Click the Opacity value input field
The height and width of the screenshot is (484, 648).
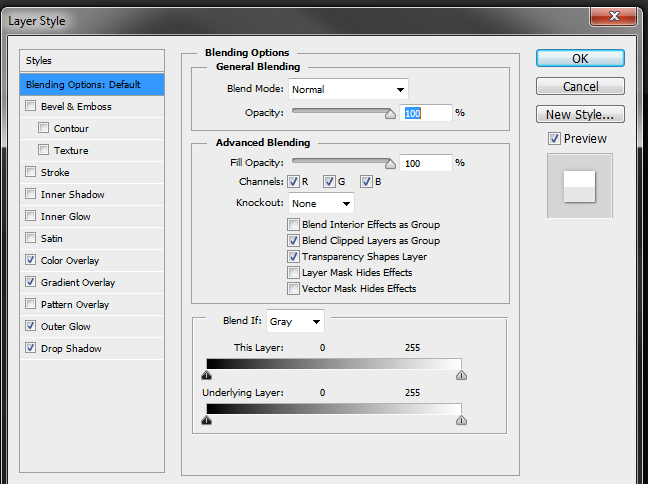(x=425, y=113)
